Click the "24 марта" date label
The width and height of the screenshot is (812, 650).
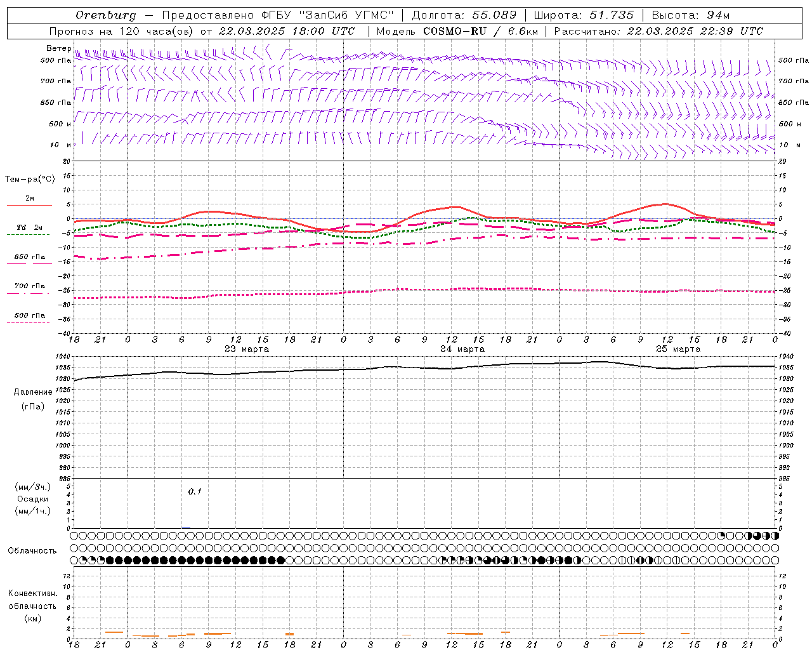coord(462,349)
